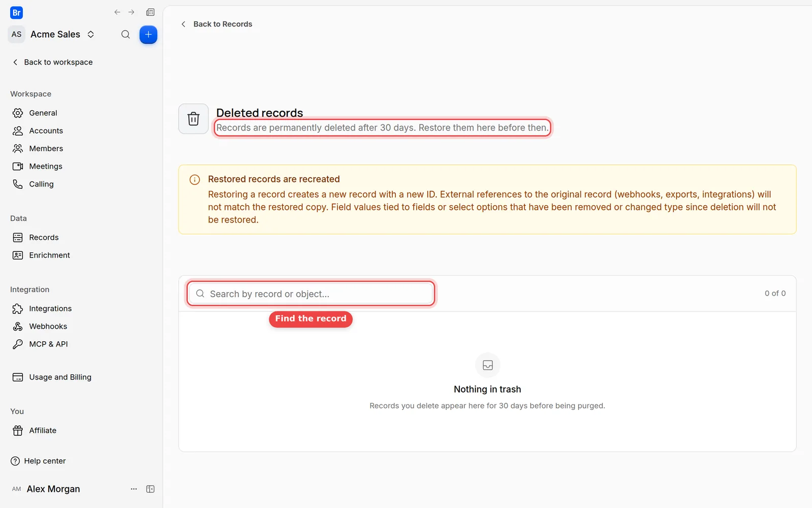Click the 'Restored records are recreated' heading
The height and width of the screenshot is (508, 812).
click(x=274, y=179)
